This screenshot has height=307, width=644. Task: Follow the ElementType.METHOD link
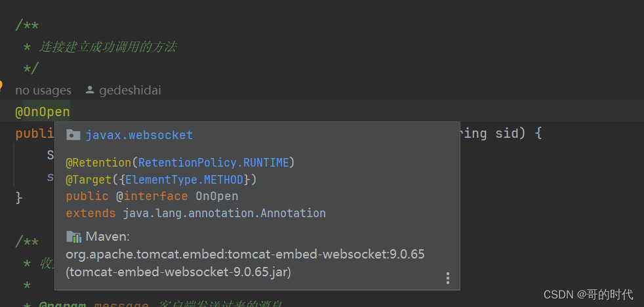[184, 179]
